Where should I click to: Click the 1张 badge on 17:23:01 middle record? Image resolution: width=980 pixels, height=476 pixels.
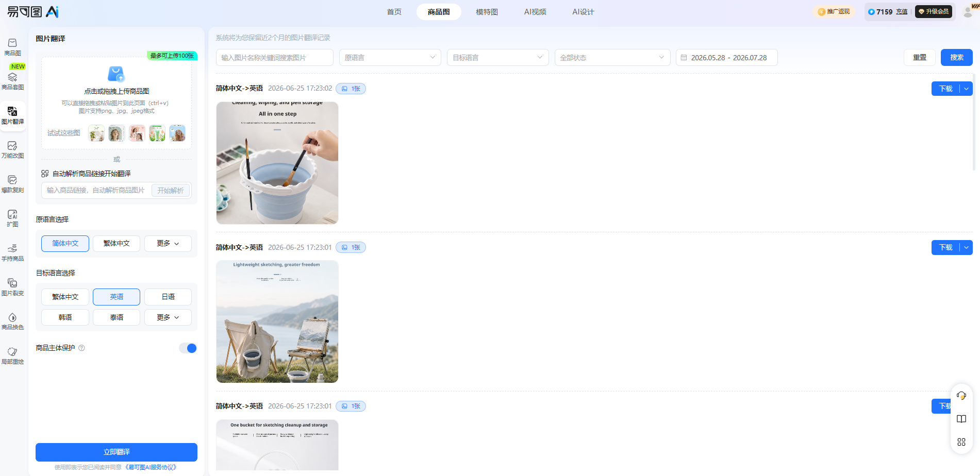pyautogui.click(x=351, y=247)
